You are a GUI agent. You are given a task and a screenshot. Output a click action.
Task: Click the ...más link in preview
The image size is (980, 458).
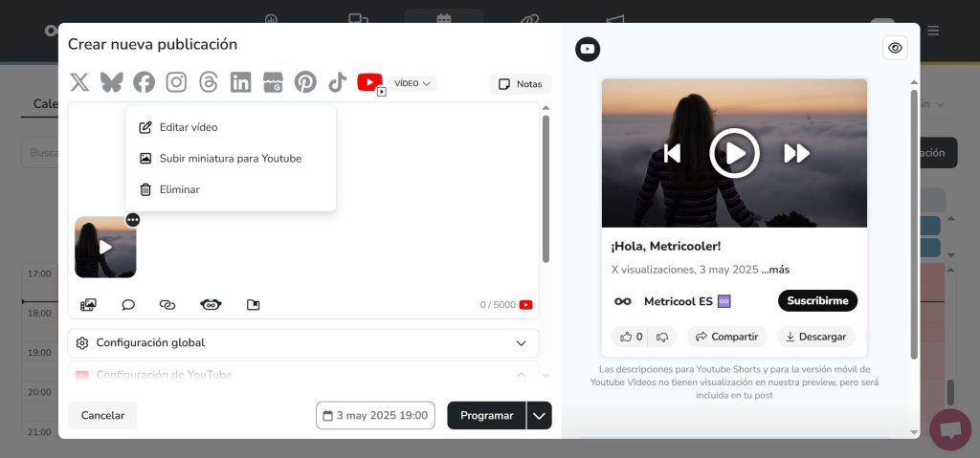coord(775,270)
